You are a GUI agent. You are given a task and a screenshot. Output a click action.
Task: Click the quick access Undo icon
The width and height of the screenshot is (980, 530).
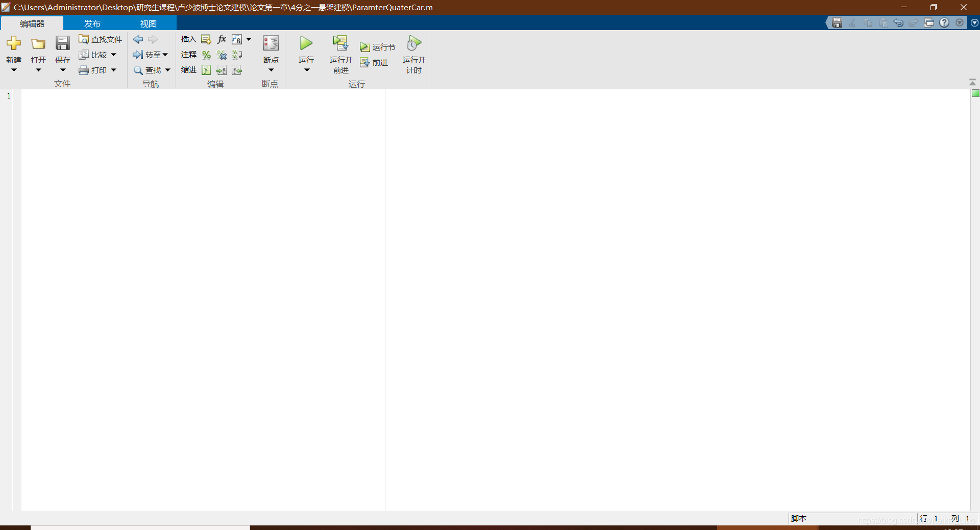(x=898, y=22)
